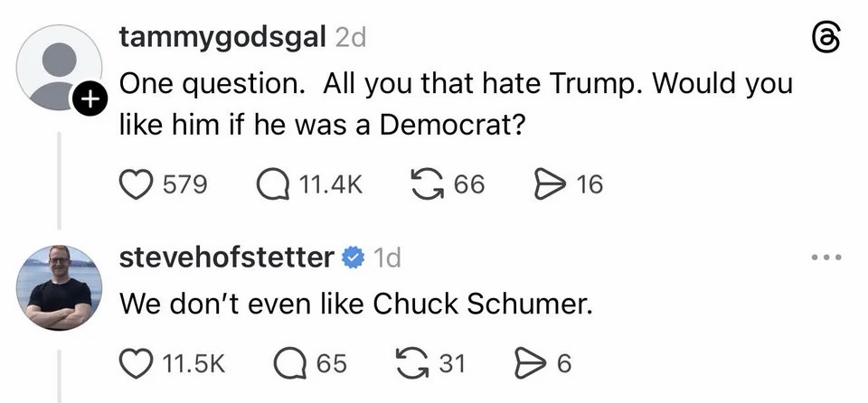View tammygodsgal's default avatar picture
The height and width of the screenshot is (403, 868).
click(x=59, y=68)
